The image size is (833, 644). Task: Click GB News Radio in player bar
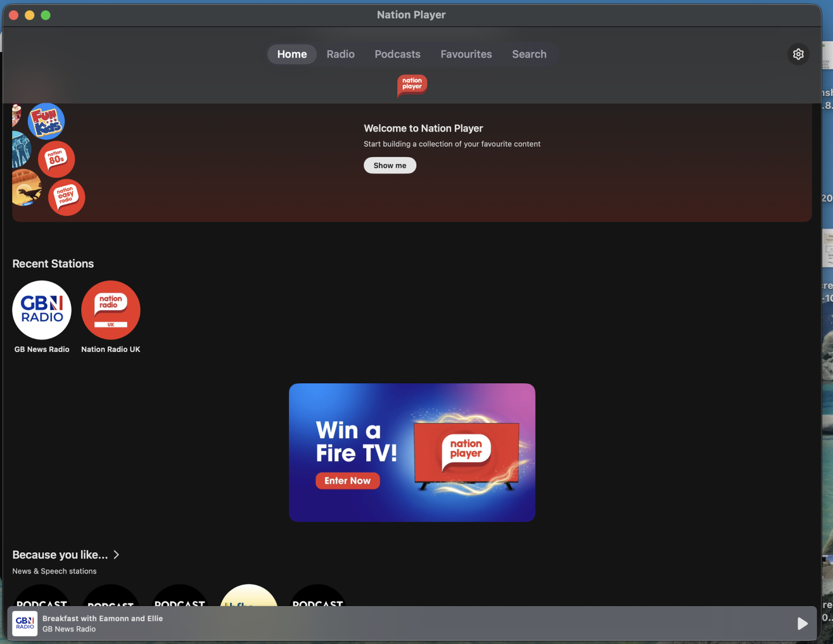(69, 629)
